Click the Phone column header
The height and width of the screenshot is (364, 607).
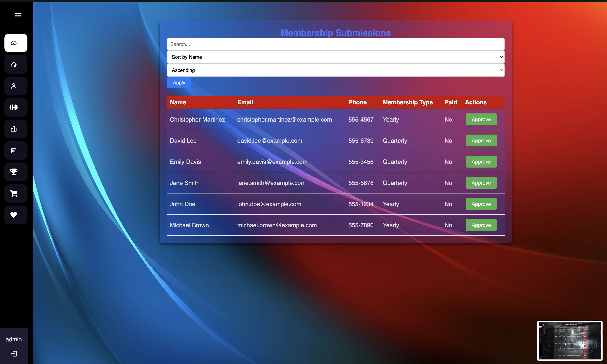[357, 102]
